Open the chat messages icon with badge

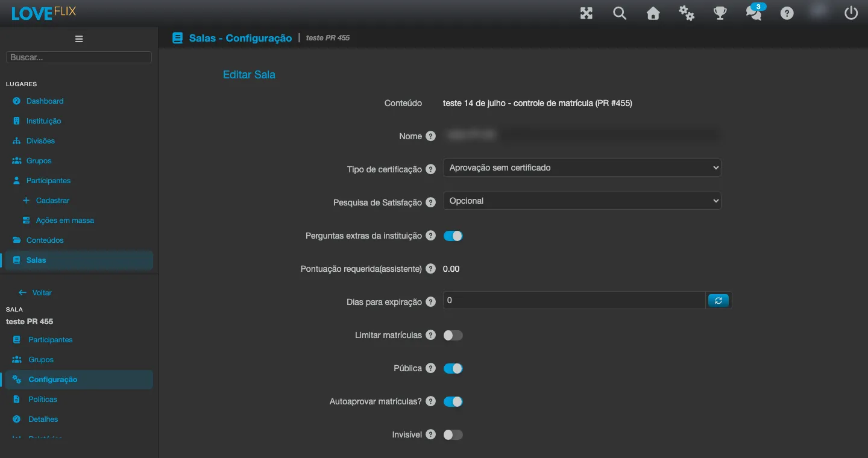(754, 12)
